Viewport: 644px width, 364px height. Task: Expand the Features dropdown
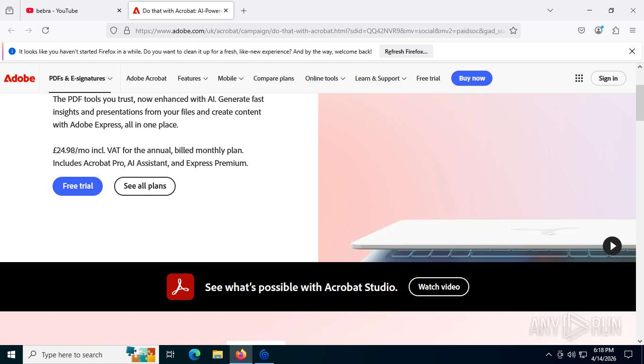pos(193,78)
